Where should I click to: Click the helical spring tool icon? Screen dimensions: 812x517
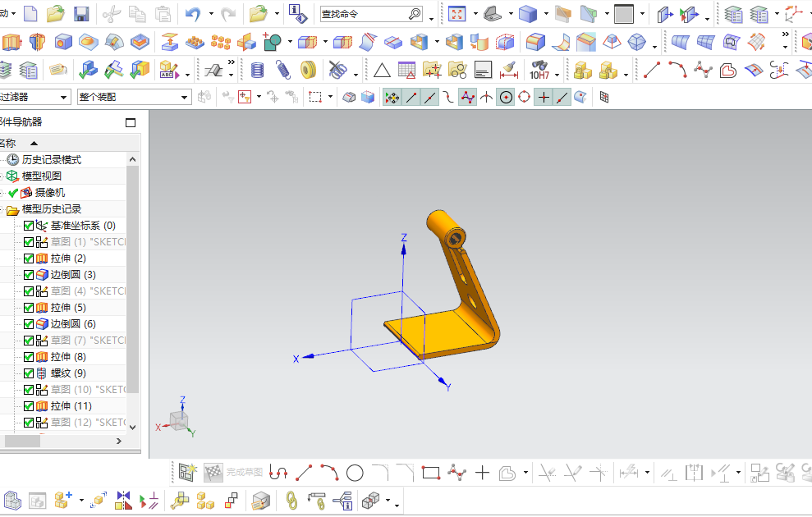(x=282, y=70)
